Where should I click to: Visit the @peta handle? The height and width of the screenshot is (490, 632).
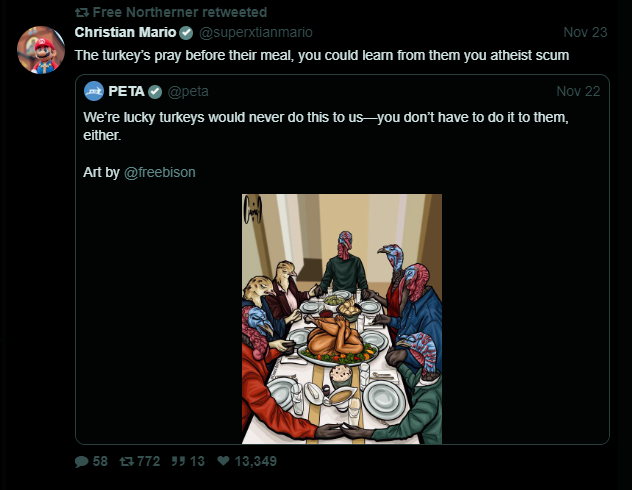pyautogui.click(x=187, y=92)
